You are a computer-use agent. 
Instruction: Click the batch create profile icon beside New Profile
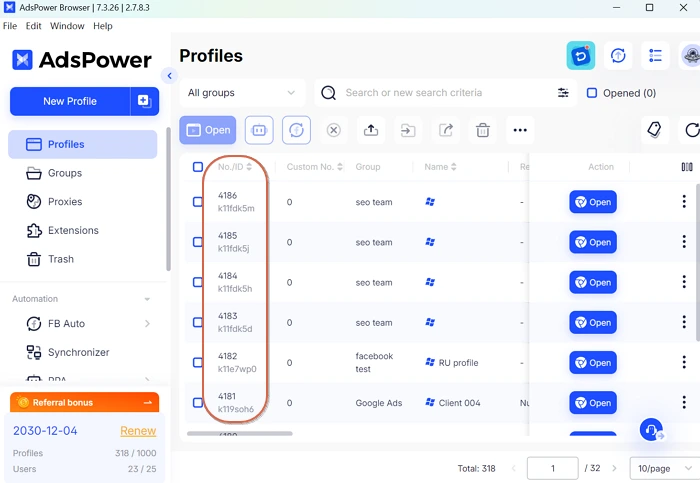[x=144, y=101]
